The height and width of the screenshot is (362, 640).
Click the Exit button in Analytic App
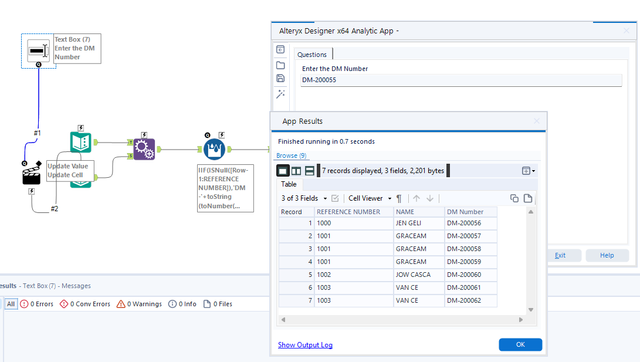point(560,255)
